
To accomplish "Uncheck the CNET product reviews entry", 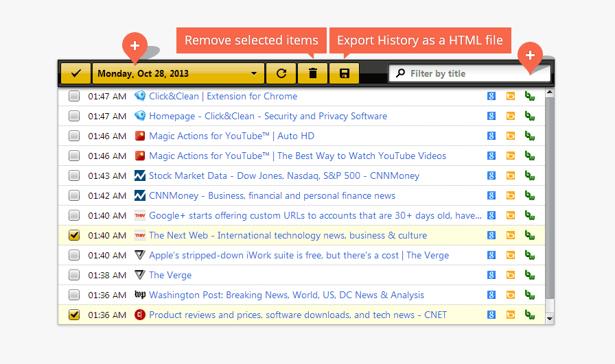I will click(74, 315).
